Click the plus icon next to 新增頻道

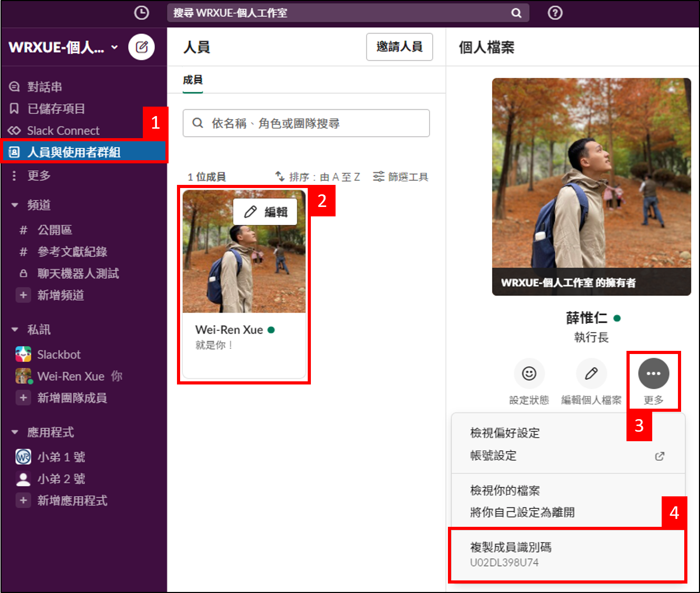(x=23, y=295)
